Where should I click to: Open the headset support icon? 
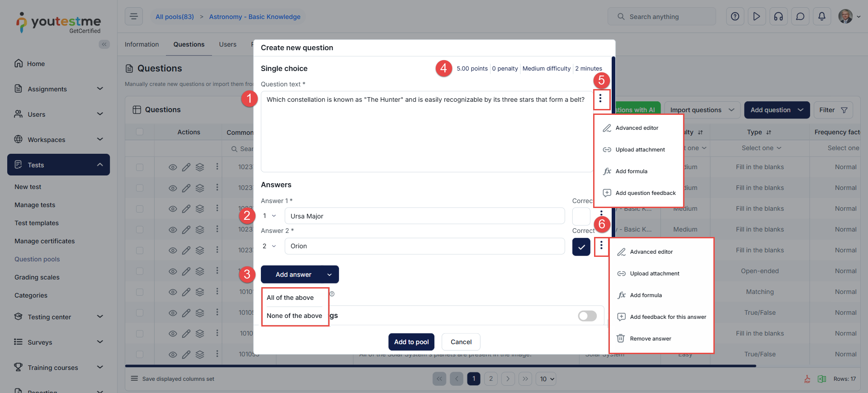point(778,17)
